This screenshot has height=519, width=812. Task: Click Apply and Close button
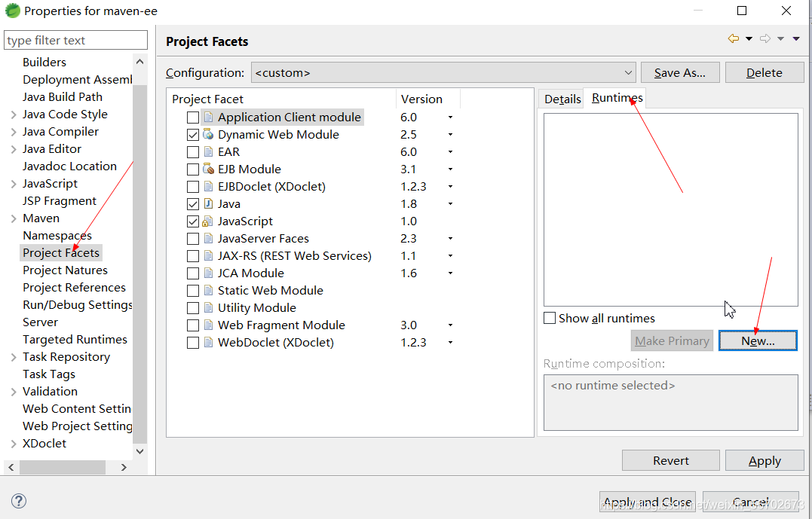(648, 502)
